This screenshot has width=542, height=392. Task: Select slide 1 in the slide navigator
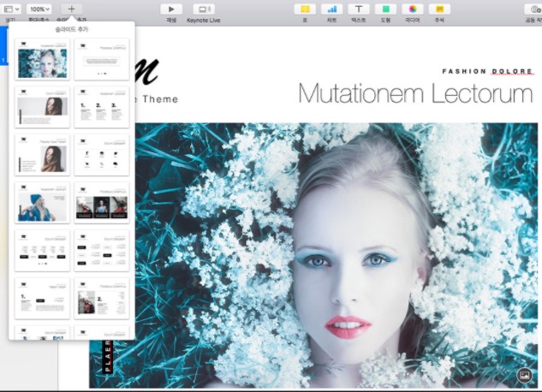click(3, 45)
